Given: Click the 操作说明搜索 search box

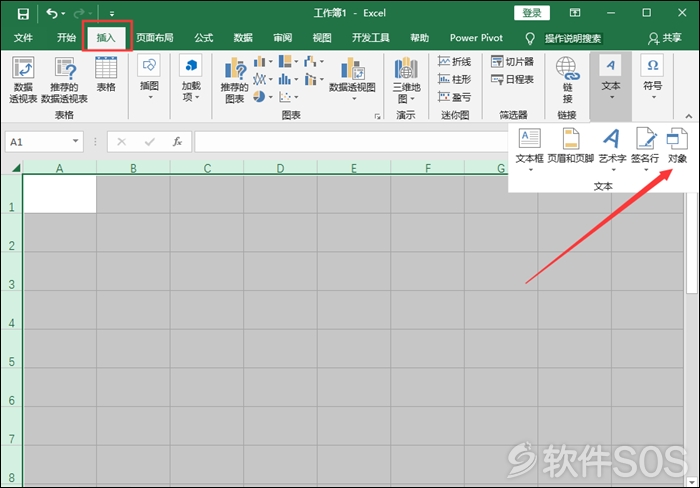Looking at the screenshot, I should [573, 39].
